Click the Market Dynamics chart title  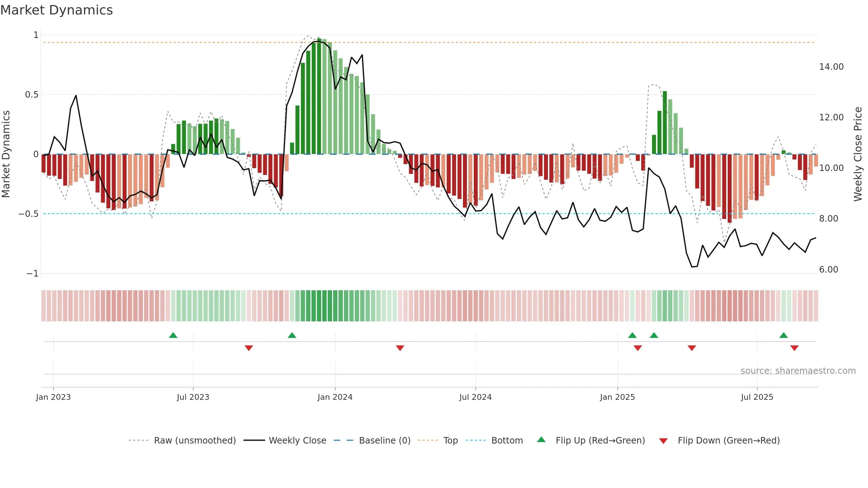[56, 10]
